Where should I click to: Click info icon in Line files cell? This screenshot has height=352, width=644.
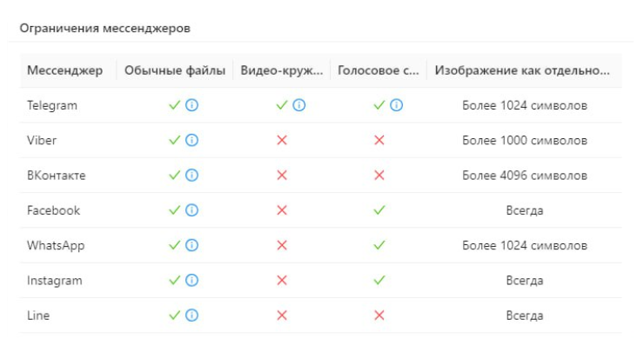coord(192,315)
